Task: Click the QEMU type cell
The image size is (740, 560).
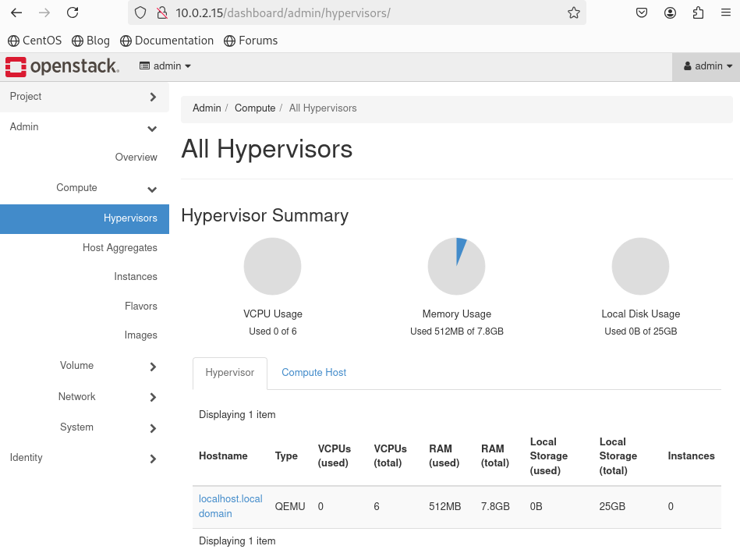Action: (290, 507)
